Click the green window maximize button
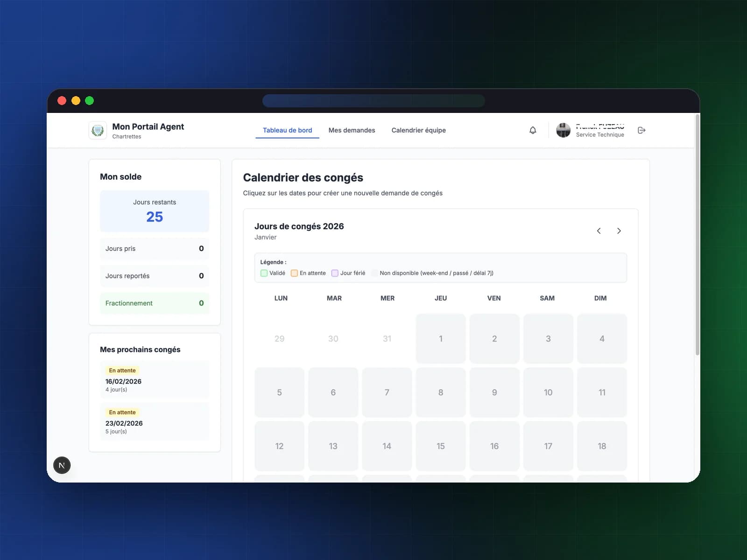Viewport: 747px width, 560px height. (x=90, y=101)
